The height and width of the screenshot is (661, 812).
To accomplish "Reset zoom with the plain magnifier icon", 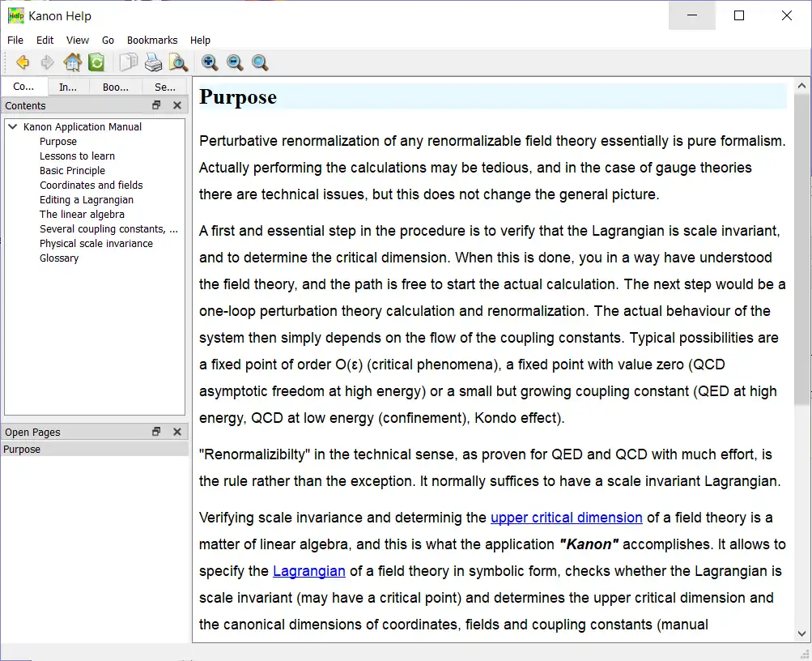I will pyautogui.click(x=260, y=62).
